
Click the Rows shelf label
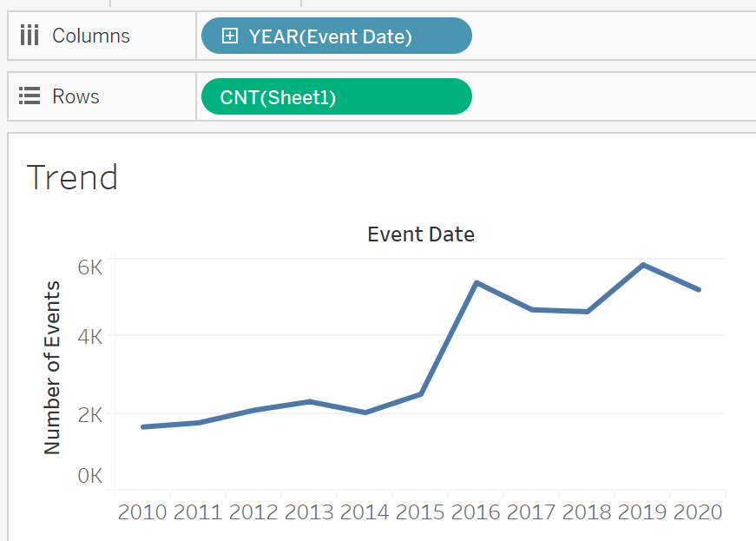click(x=76, y=96)
